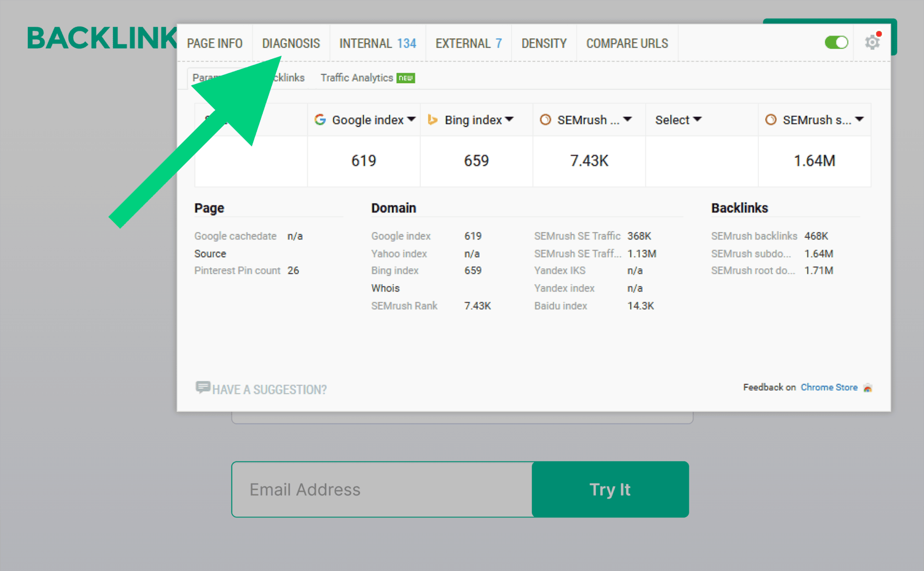
Task: Click the suggestion speech bubble icon
Action: point(203,387)
